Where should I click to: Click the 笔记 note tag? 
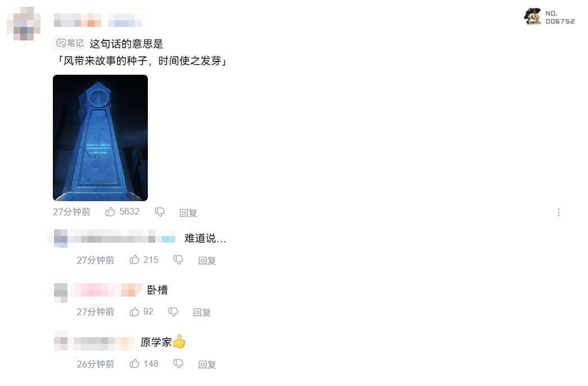tap(70, 43)
